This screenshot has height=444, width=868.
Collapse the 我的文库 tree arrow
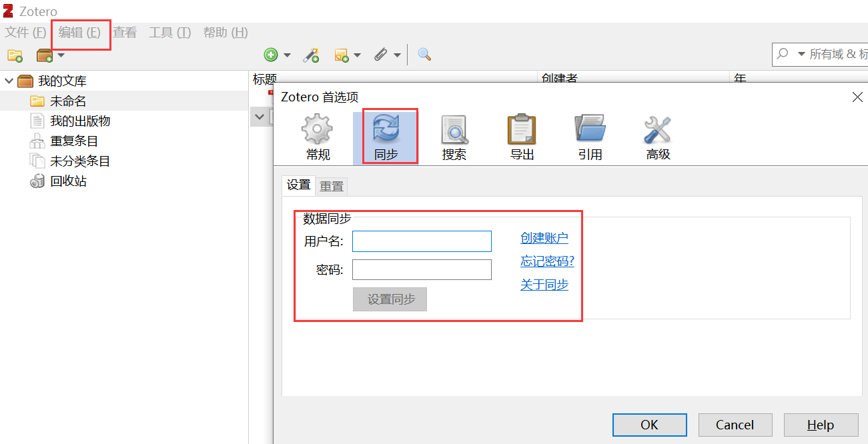pyautogui.click(x=9, y=81)
